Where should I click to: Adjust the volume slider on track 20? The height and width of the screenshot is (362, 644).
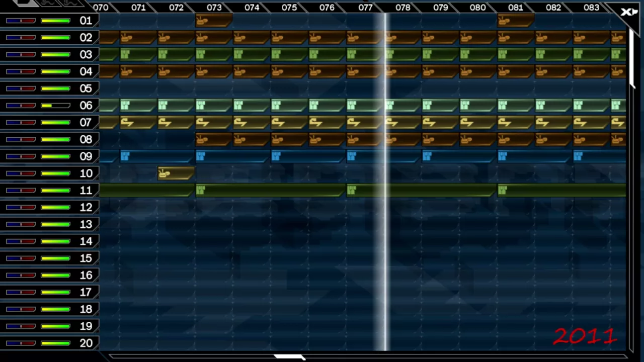[55, 343]
